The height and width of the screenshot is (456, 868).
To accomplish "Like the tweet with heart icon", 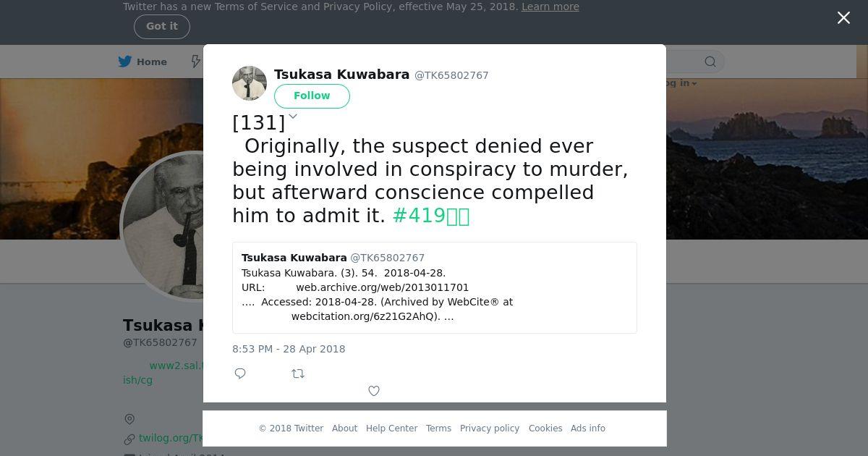I will point(374,391).
